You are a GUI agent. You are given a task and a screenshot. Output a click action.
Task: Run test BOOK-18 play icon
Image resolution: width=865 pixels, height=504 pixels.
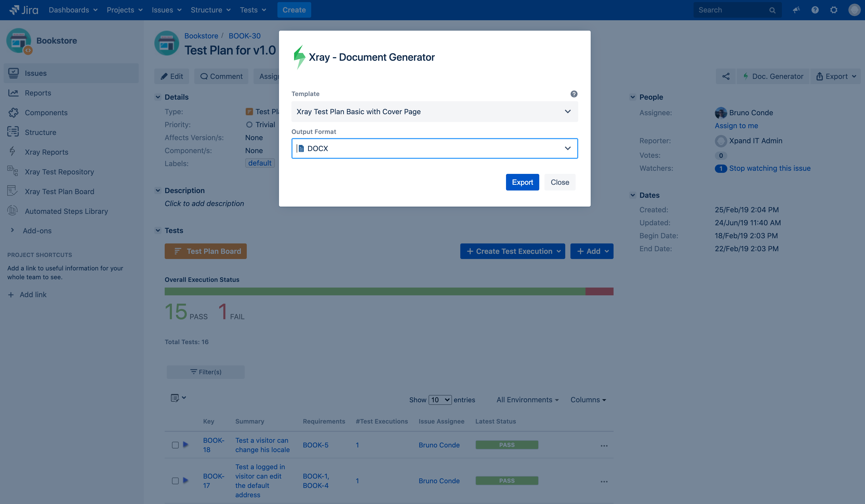186,445
